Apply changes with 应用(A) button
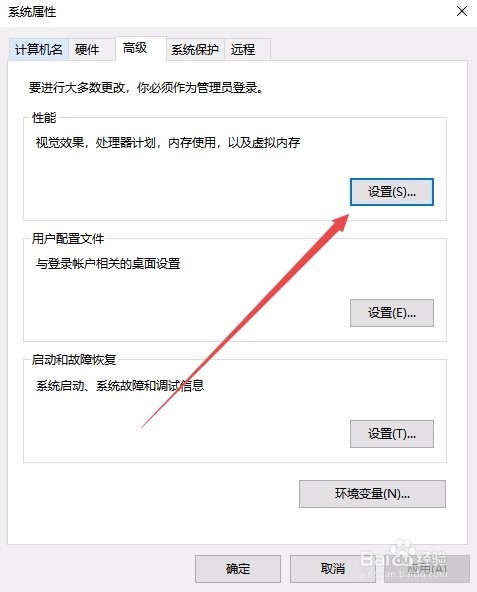Screen dimensions: 477x592 pos(427,569)
